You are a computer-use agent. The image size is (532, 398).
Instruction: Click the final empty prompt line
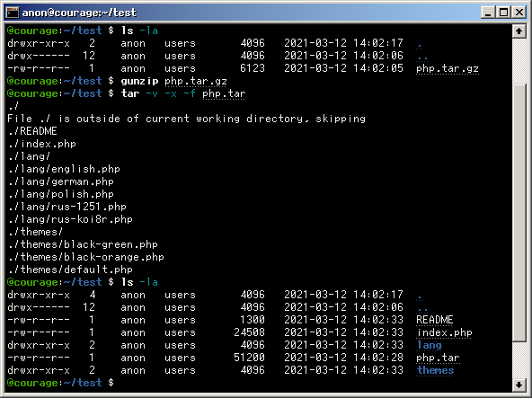[x=60, y=383]
